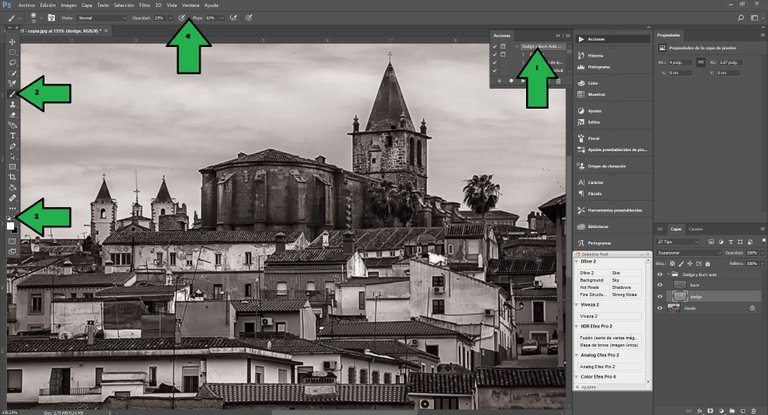Open the Histograma panel
The width and height of the screenshot is (768, 415).
599,67
